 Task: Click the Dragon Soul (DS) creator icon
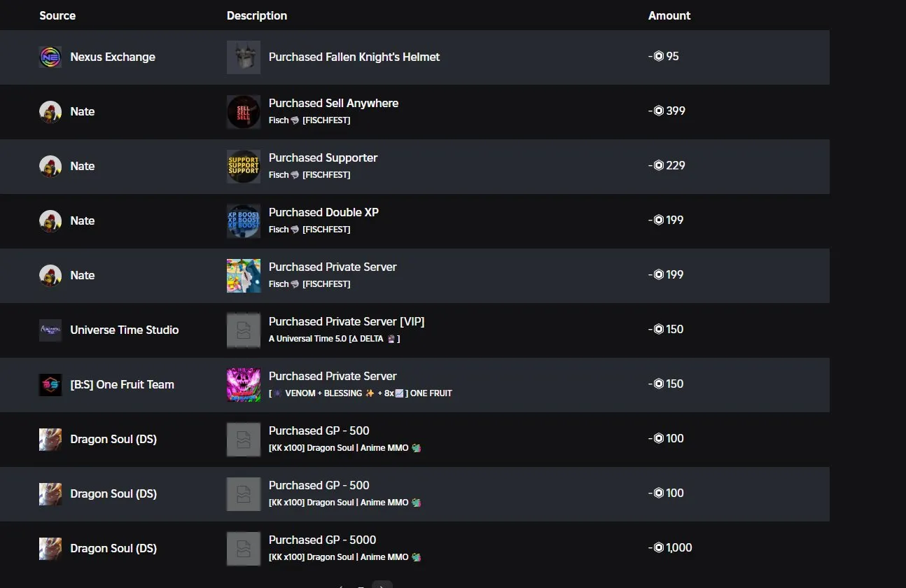(x=50, y=439)
